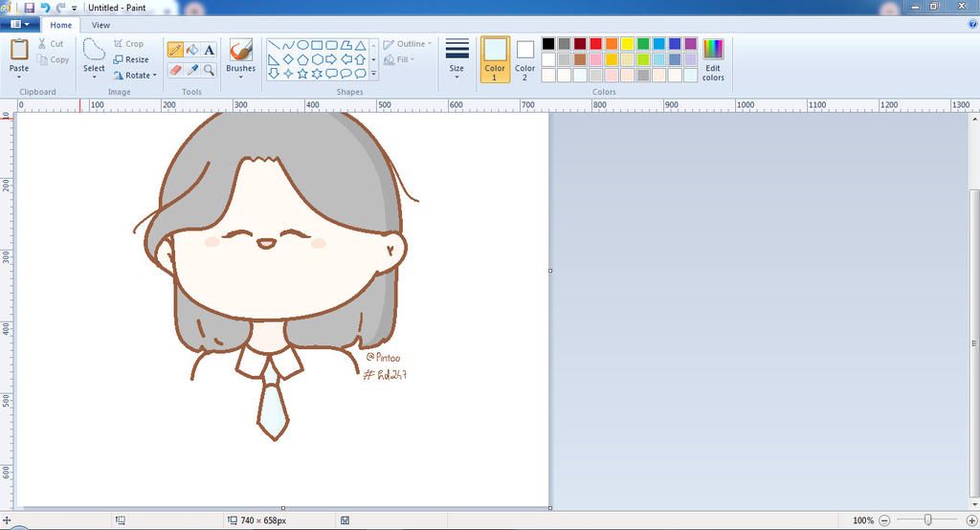980x530 pixels.
Task: Select the Eraser tool
Action: (176, 70)
